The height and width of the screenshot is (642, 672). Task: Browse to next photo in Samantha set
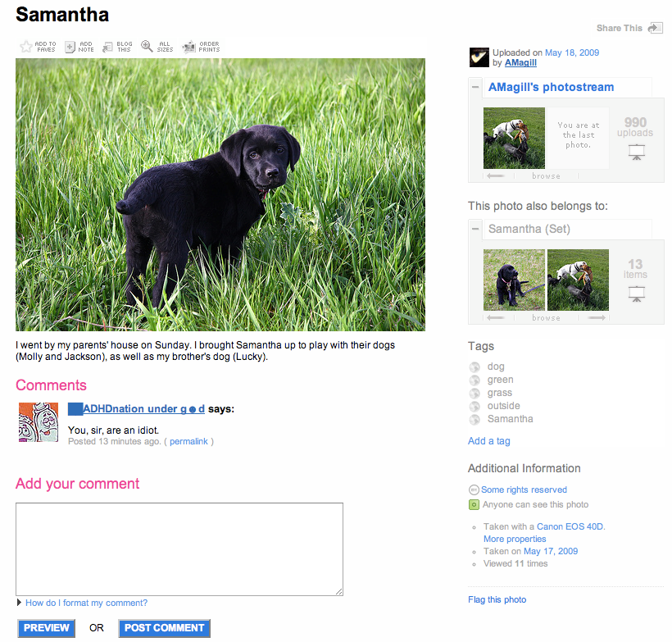596,318
